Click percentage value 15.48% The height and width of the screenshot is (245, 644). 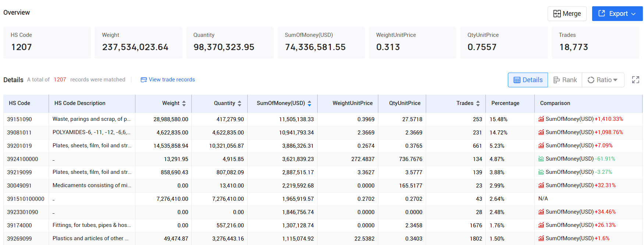point(499,119)
